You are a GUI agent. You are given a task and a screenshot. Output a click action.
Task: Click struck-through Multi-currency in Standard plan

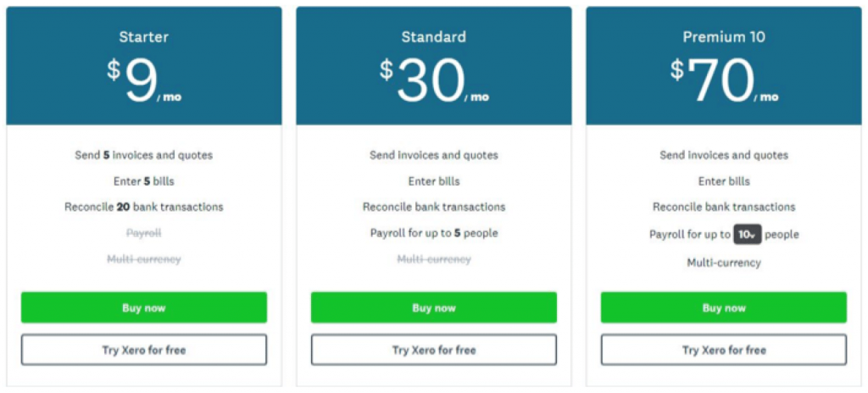point(433,259)
